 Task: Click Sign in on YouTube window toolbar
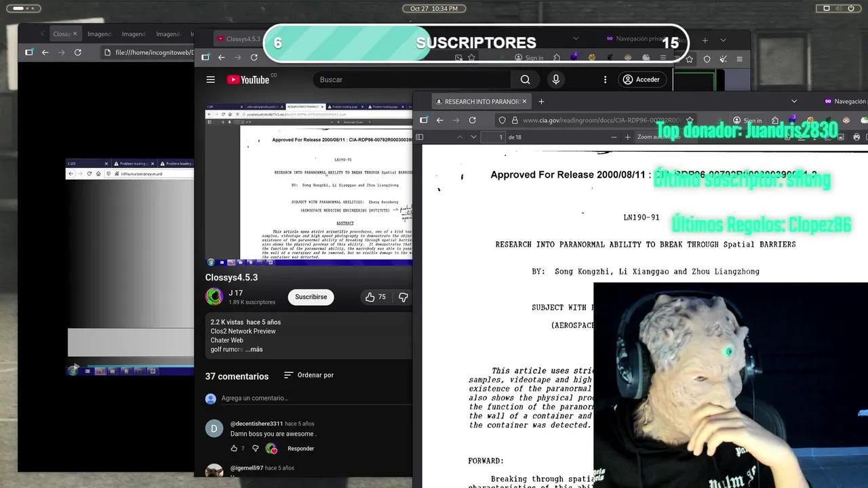(529, 58)
